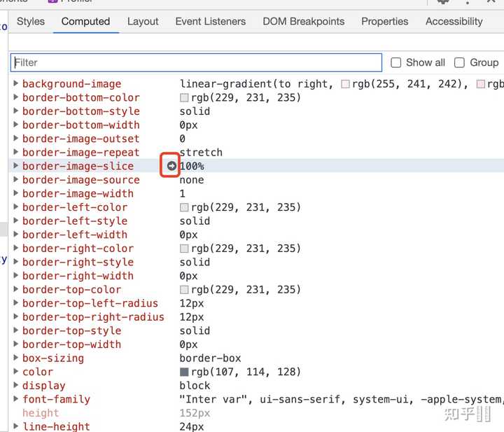Screen dimensions: 504x432
Task: Expand the border-image-width property
Action: [15, 193]
